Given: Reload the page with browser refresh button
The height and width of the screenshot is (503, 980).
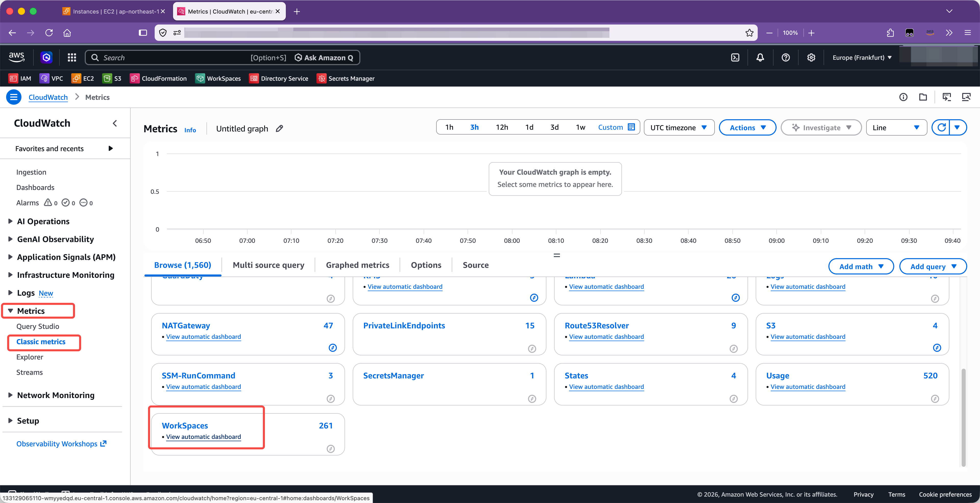Looking at the screenshot, I should 49,33.
